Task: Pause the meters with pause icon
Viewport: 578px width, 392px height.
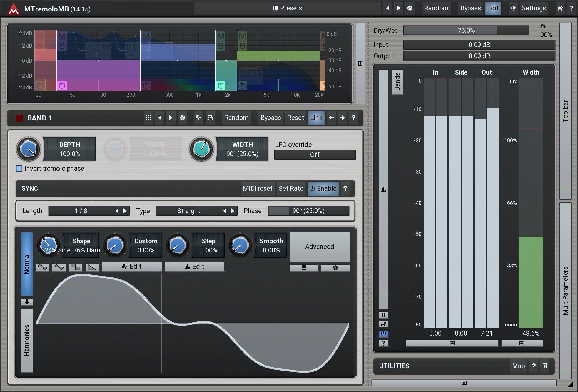Action: pyautogui.click(x=383, y=315)
